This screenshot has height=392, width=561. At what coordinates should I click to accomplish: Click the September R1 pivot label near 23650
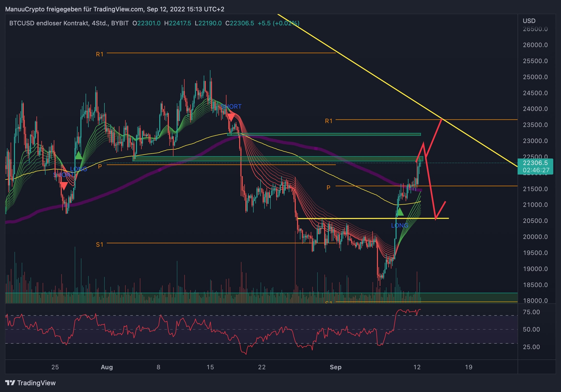[x=329, y=121]
